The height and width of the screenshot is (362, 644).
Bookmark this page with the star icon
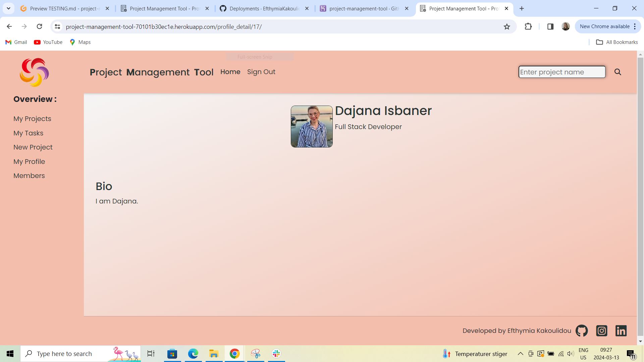507,26
